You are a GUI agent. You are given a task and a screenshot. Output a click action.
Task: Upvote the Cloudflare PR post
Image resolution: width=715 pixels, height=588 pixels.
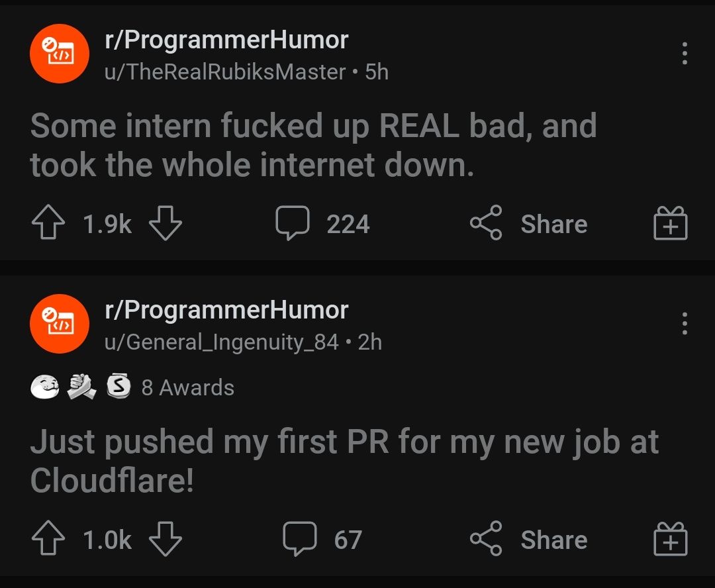pos(48,538)
